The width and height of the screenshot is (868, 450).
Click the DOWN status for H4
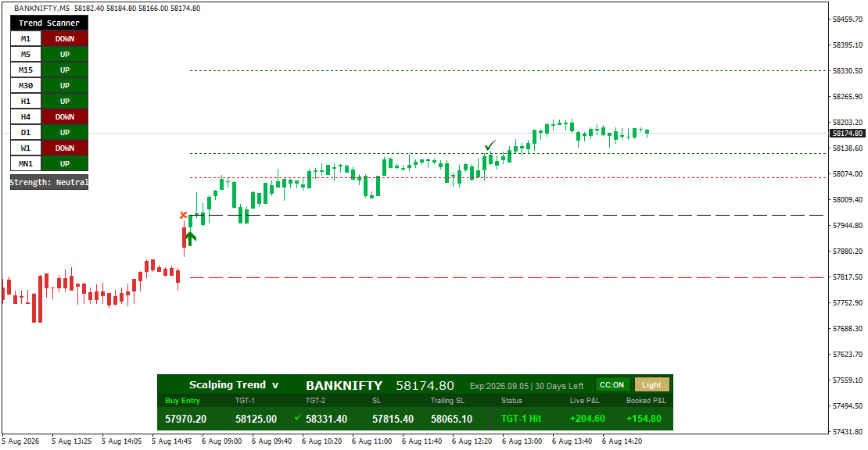[x=65, y=116]
